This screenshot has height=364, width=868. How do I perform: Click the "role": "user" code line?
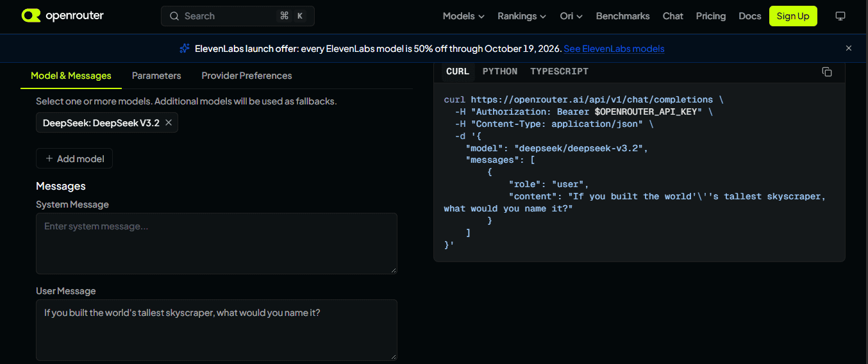coord(548,184)
